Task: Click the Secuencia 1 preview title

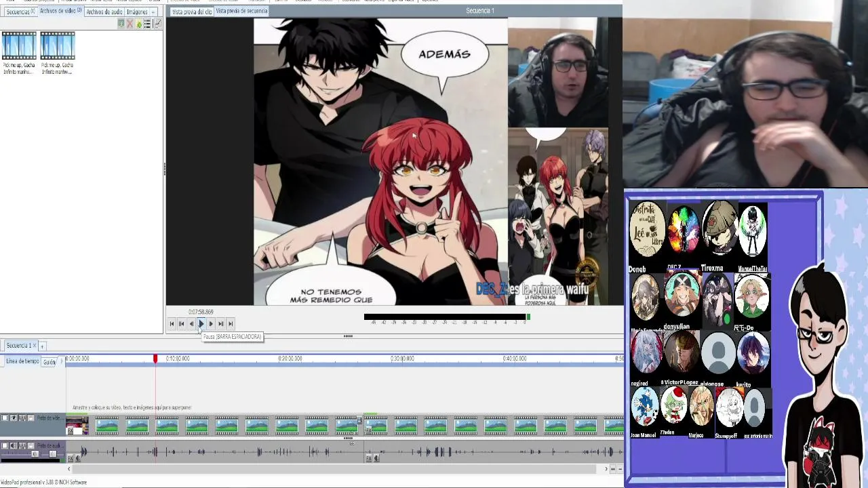Action: coord(480,11)
